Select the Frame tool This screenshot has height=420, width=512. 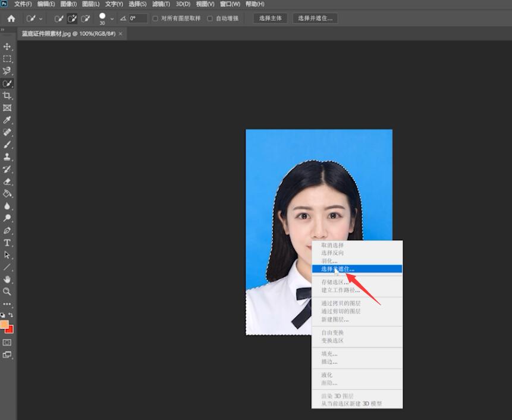tap(7, 108)
